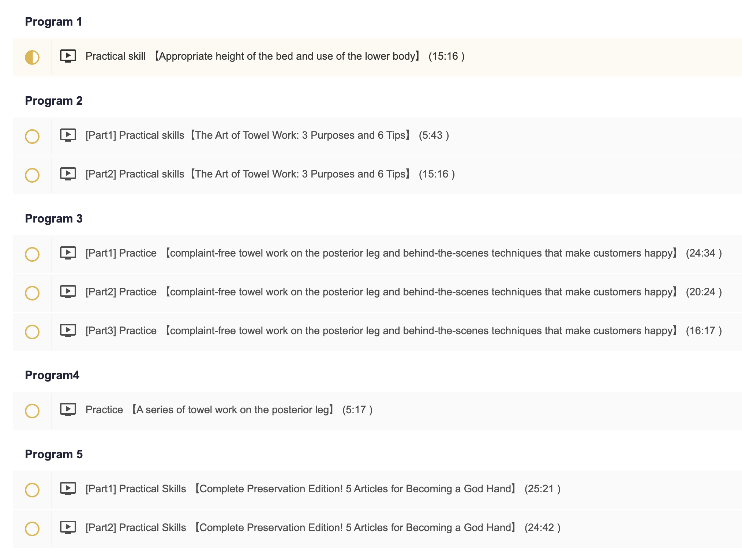Toggle completion circle for God Hand Part2
This screenshot has height=560, width=742.
point(32,529)
